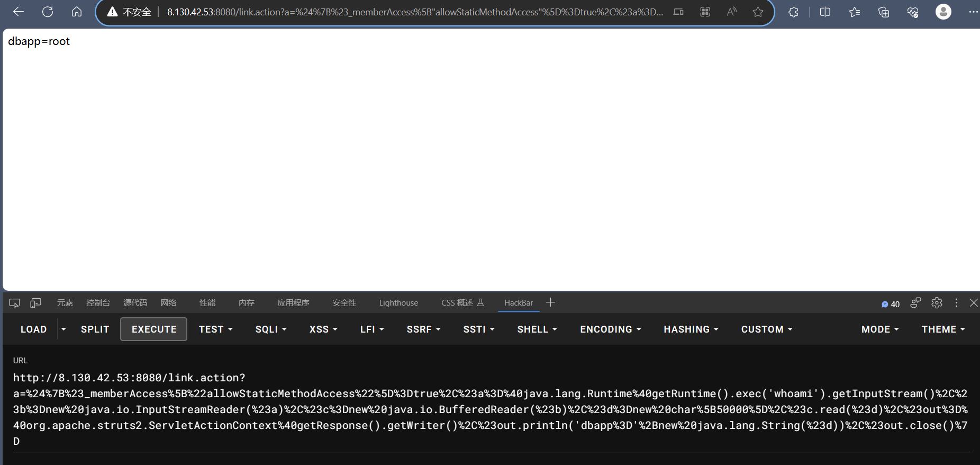Click the not secure warning icon

(112, 12)
